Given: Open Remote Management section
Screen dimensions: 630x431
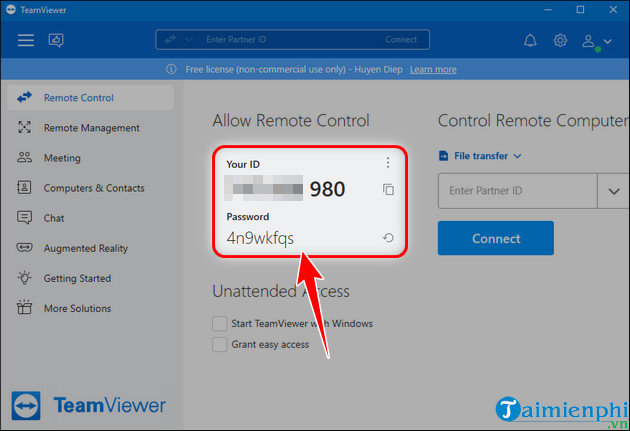Looking at the screenshot, I should (90, 128).
